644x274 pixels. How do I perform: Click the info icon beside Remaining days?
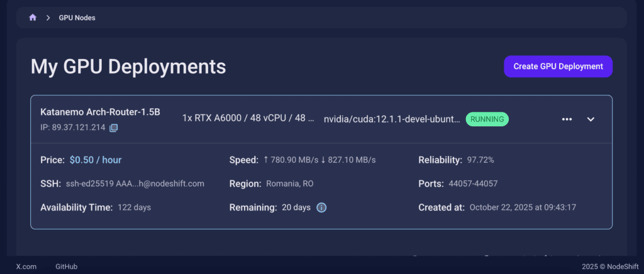[x=321, y=207]
